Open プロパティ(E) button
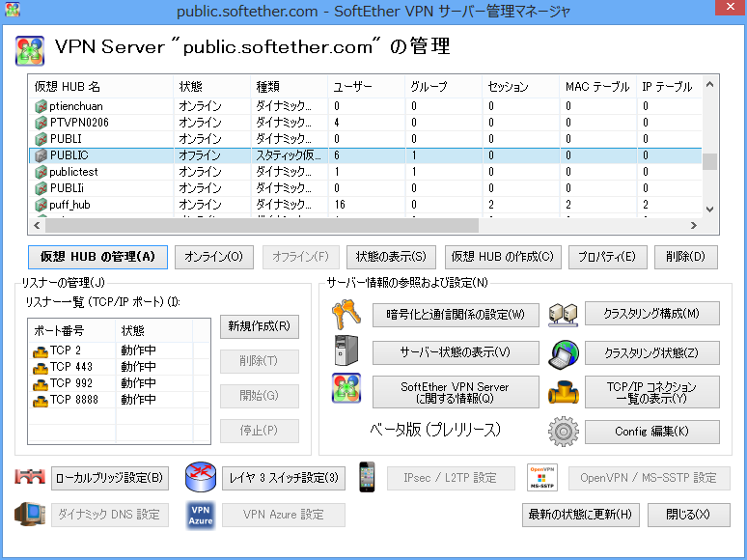This screenshot has height=560, width=747. (x=607, y=257)
